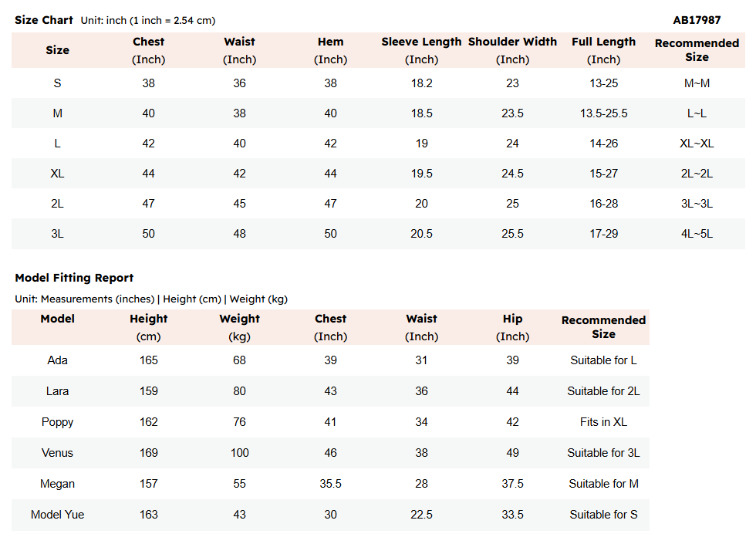Click the Megan model name
Image resolution: width=756 pixels, height=544 pixels.
tap(57, 484)
